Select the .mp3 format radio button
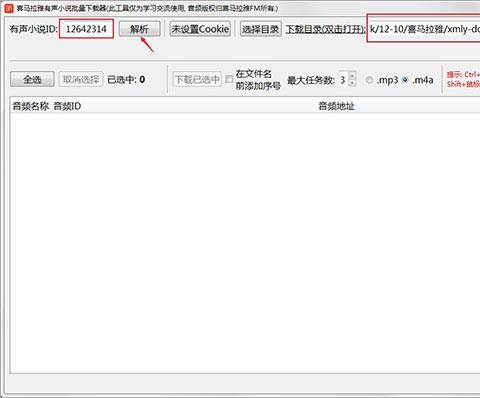This screenshot has height=398, width=480. (x=369, y=80)
